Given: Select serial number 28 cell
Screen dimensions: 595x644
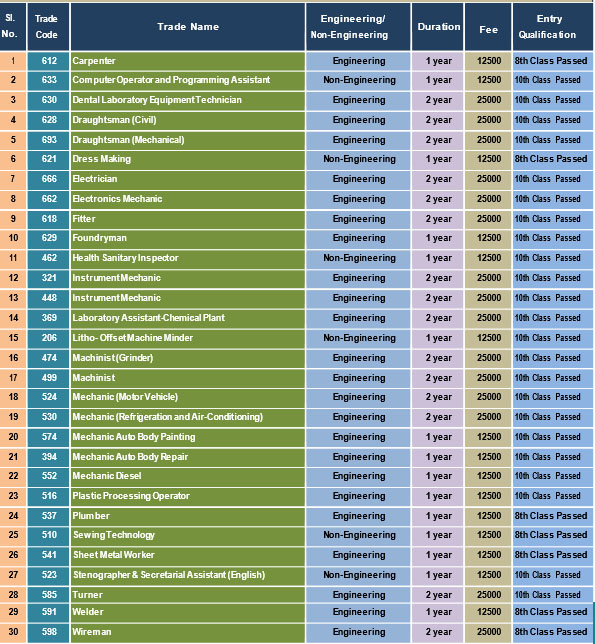Looking at the screenshot, I should pyautogui.click(x=13, y=594).
